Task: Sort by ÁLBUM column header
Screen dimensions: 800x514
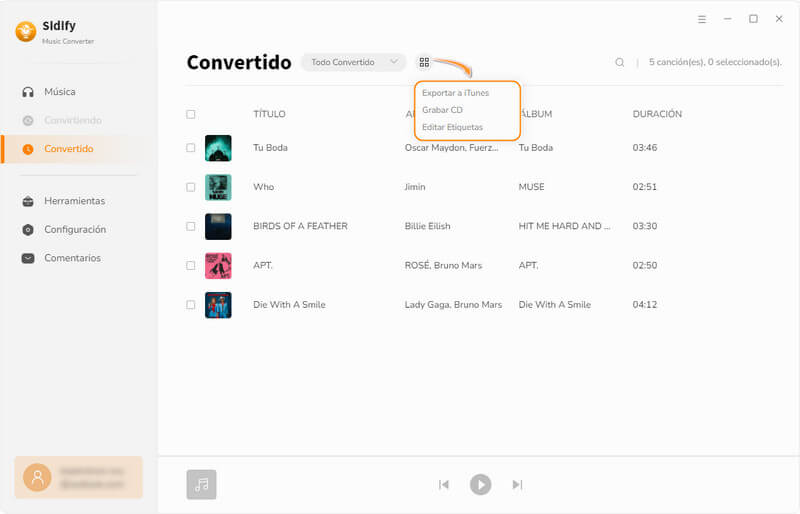Action: [x=536, y=114]
